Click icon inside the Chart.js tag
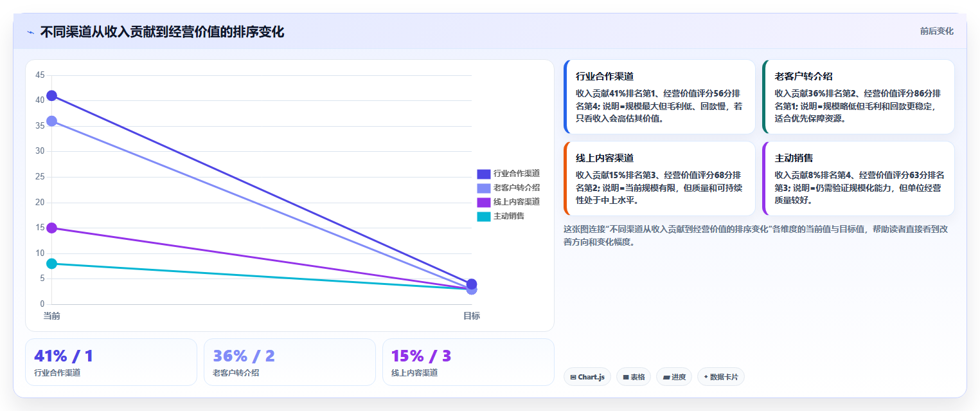This screenshot has height=411, width=980. coord(573,378)
